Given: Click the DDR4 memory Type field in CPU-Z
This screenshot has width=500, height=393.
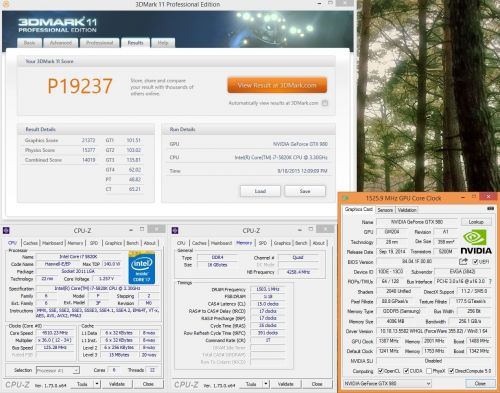Looking at the screenshot, I should [217, 257].
